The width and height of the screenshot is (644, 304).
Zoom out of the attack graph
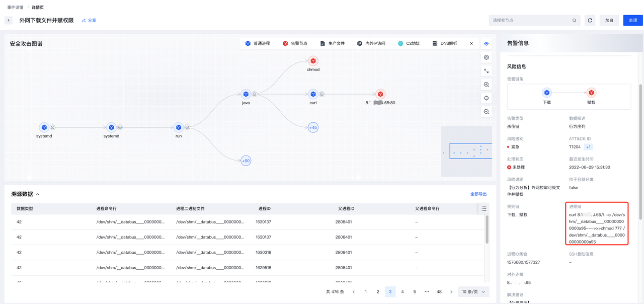click(x=486, y=112)
